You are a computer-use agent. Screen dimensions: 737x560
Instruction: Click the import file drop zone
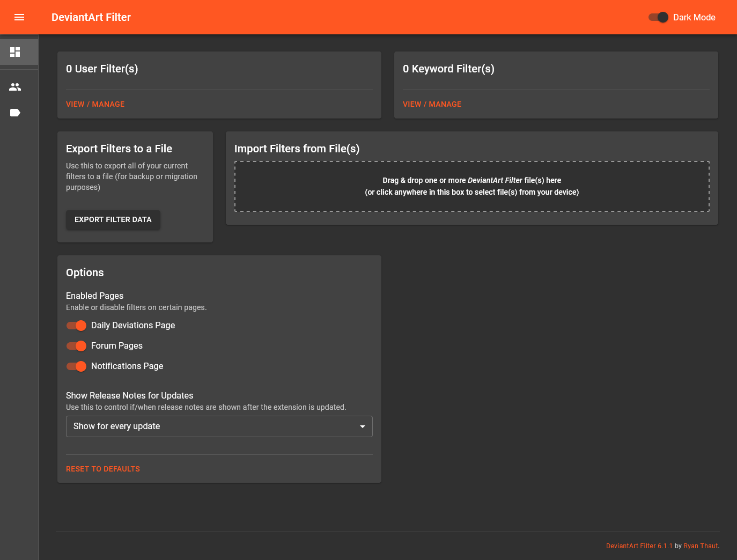pos(472,186)
